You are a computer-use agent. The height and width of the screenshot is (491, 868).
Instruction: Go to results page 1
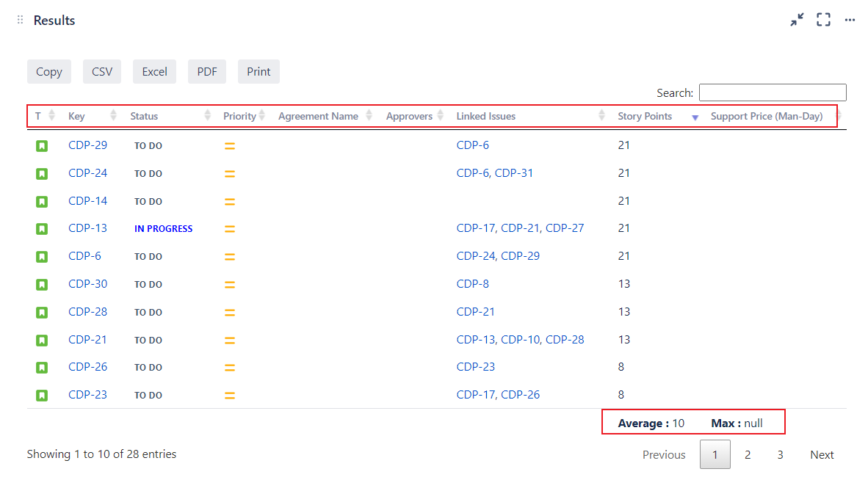pyautogui.click(x=715, y=454)
